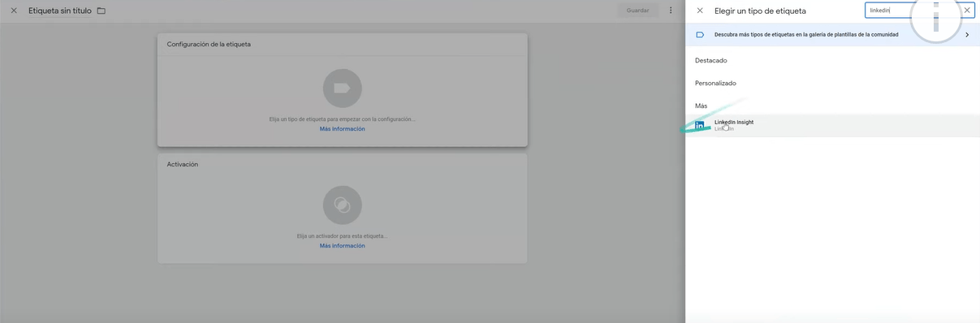
Task: Open Más información link under tag configuration
Action: click(342, 129)
